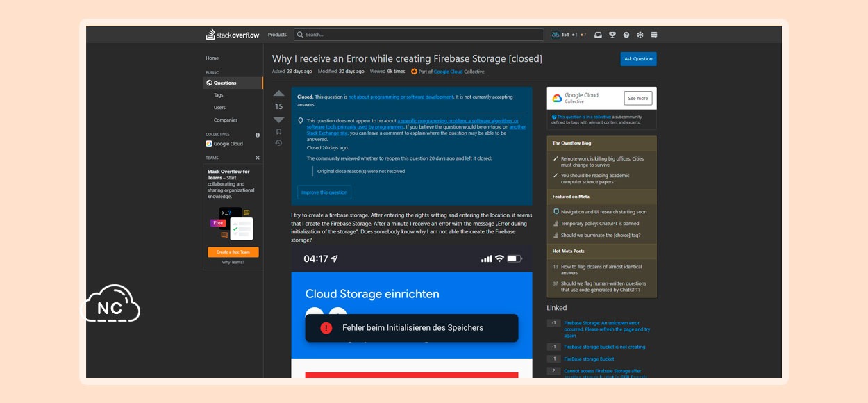Screen dimensions: 868x403
Task: Open 'Should we burninate the [choice] tag?'
Action: pos(601,235)
